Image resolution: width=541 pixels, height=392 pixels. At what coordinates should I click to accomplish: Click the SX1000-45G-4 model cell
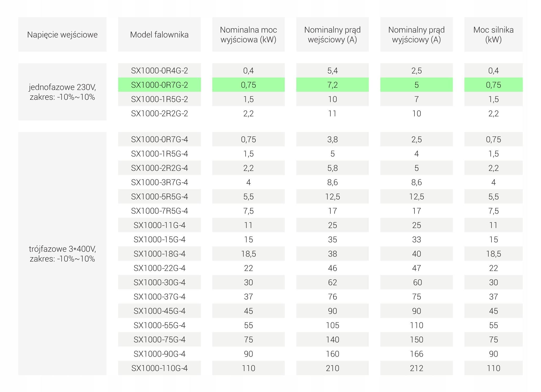click(x=159, y=311)
